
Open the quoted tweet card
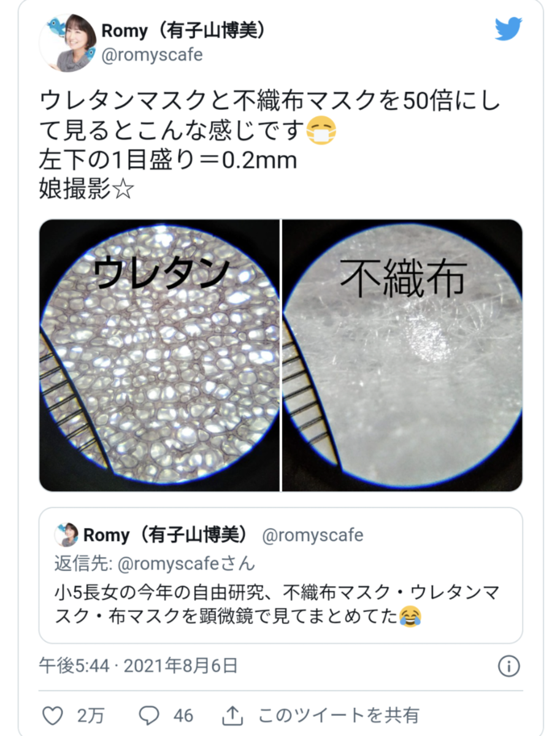(281, 575)
